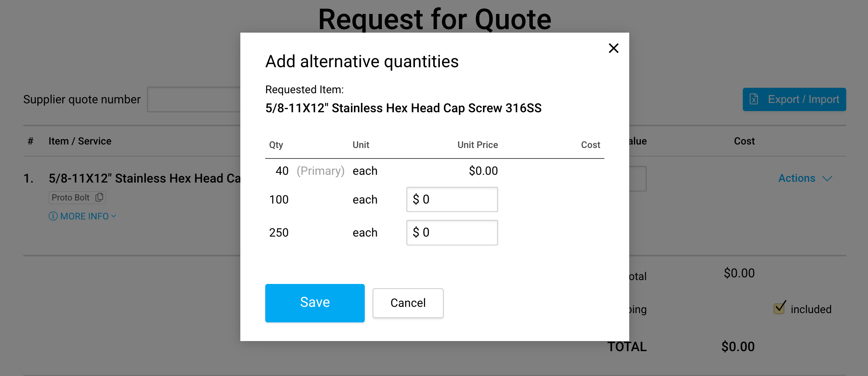Open the Actions dropdown menu
Image resolution: width=868 pixels, height=376 pixels.
click(796, 178)
